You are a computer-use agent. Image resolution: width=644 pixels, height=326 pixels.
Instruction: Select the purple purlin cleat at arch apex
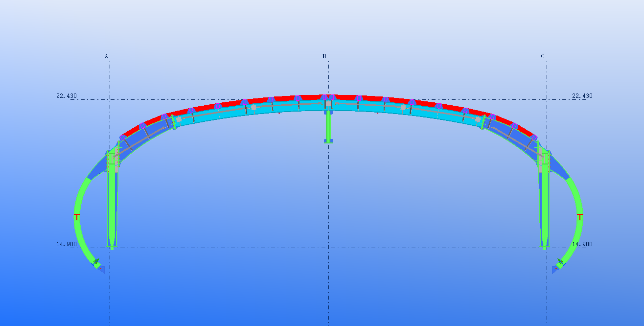(x=328, y=98)
